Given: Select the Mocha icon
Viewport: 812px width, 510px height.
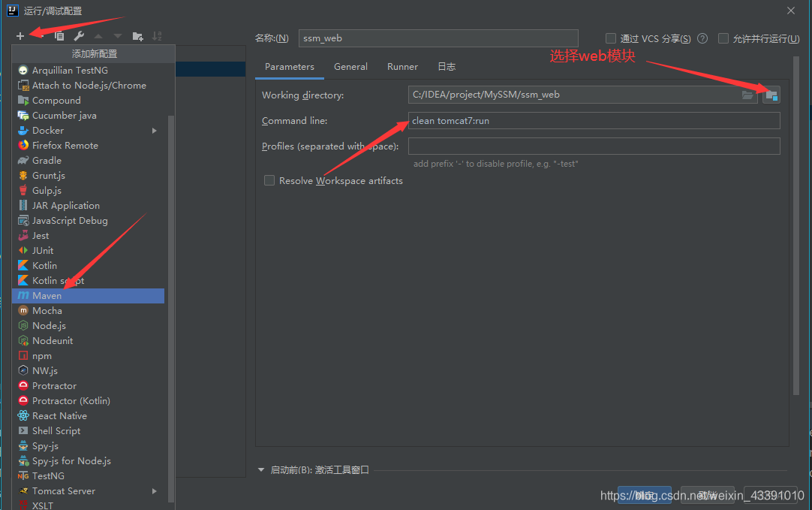Looking at the screenshot, I should click(x=23, y=310).
